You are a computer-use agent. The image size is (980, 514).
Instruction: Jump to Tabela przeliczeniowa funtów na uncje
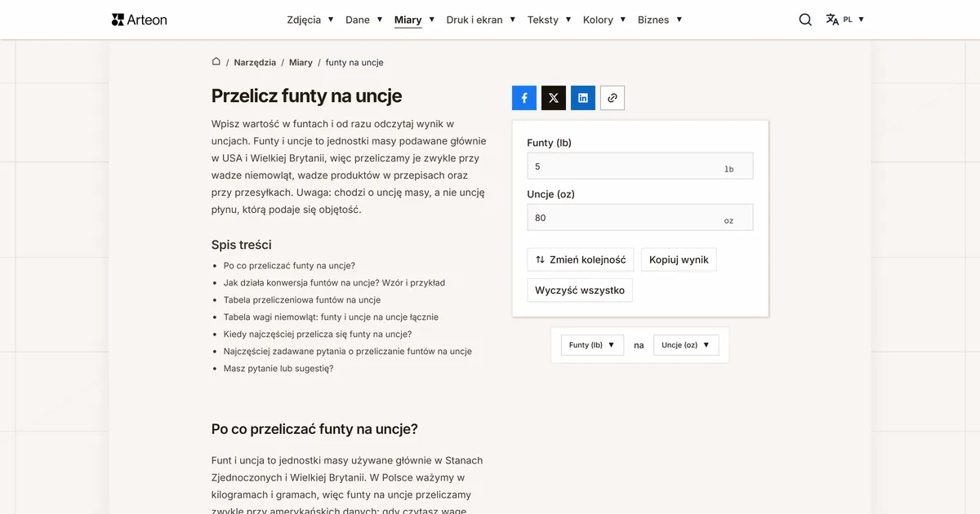[x=302, y=299]
